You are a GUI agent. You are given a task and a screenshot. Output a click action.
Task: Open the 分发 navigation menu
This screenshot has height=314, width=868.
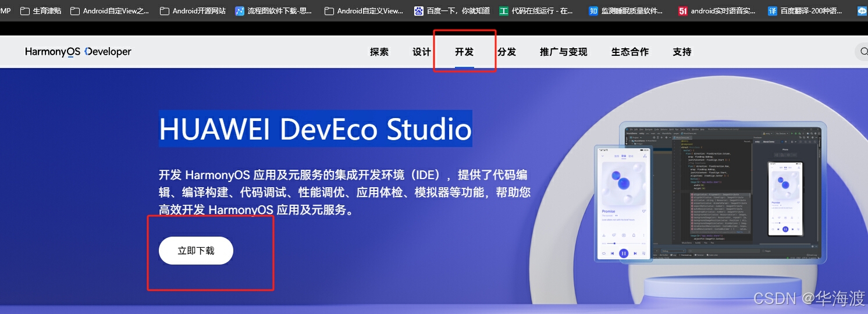[507, 52]
